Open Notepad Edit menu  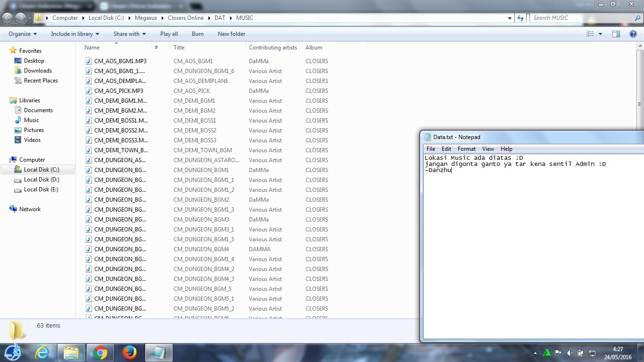446,149
